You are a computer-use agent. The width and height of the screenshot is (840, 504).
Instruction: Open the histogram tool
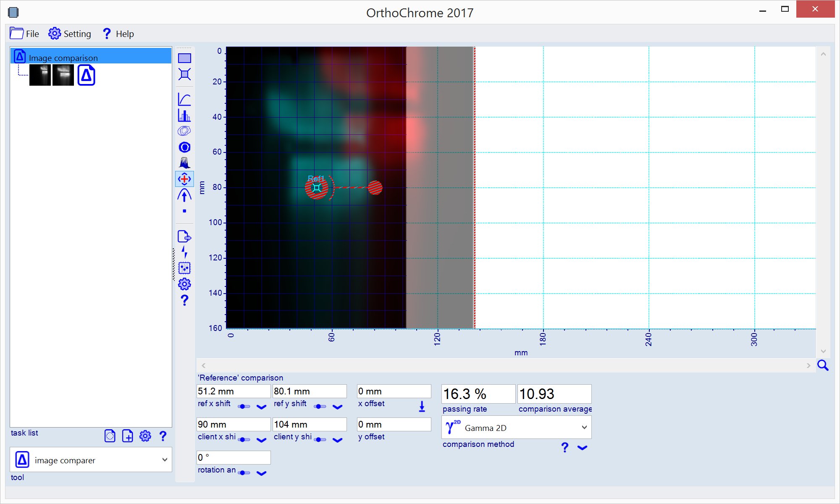coord(184,115)
